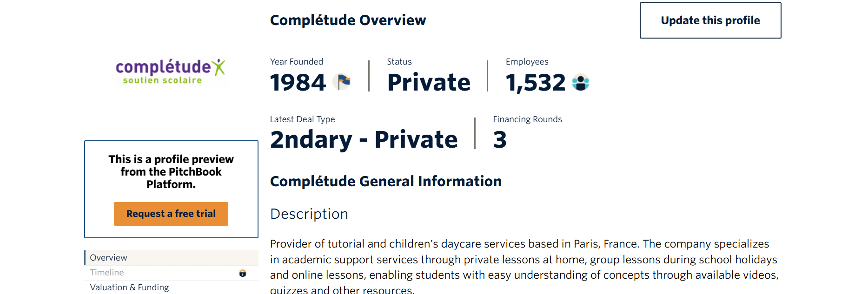The height and width of the screenshot is (294, 868).
Task: Click the Complétude soutien scolaire logo
Action: (x=171, y=72)
